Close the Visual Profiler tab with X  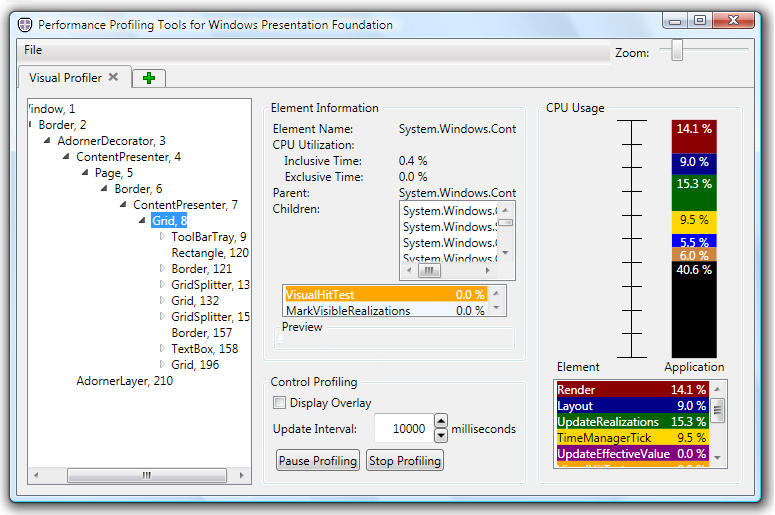coord(113,77)
